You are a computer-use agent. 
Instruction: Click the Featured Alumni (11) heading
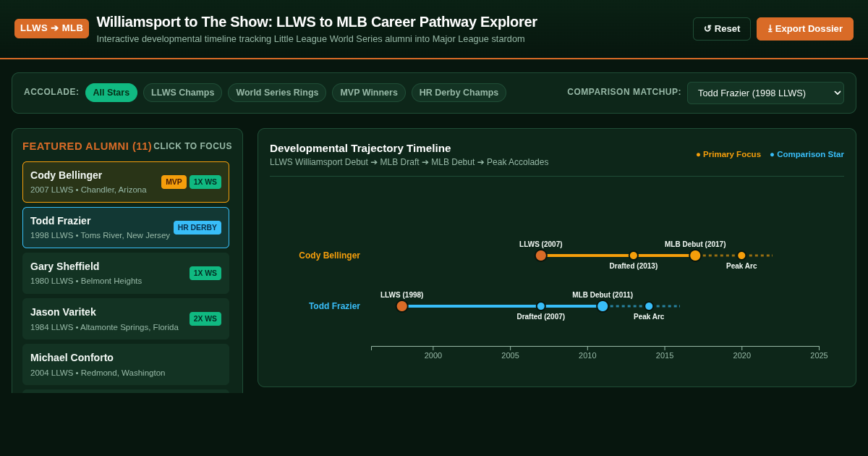(87, 146)
